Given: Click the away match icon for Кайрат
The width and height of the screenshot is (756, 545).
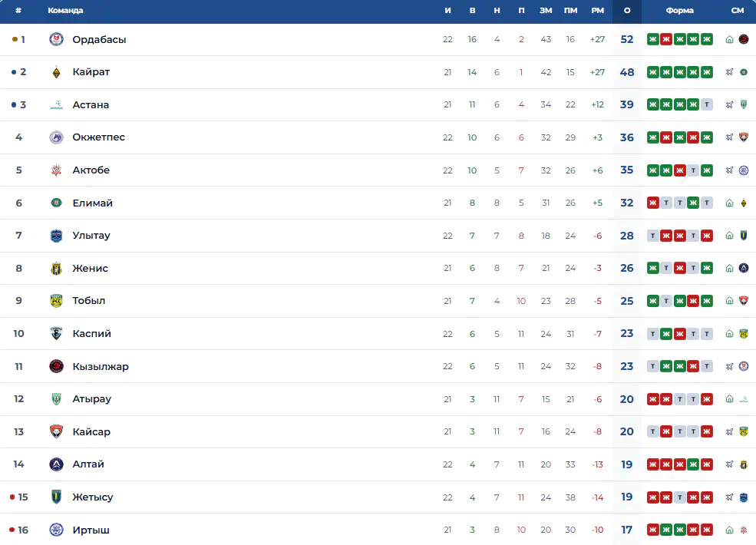Looking at the screenshot, I should point(729,72).
